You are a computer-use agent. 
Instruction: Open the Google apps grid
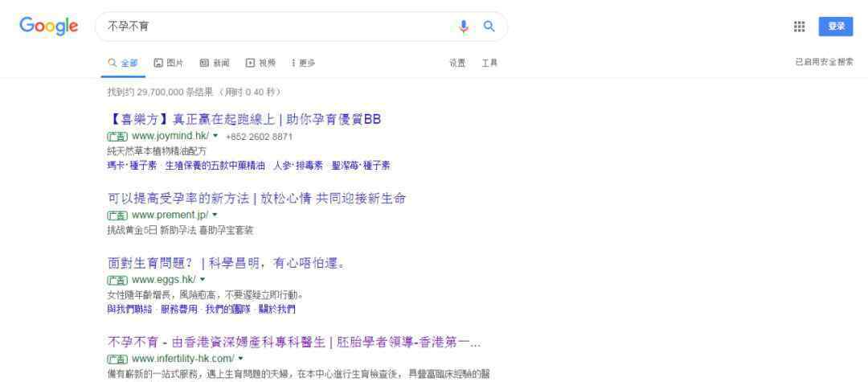tap(800, 27)
